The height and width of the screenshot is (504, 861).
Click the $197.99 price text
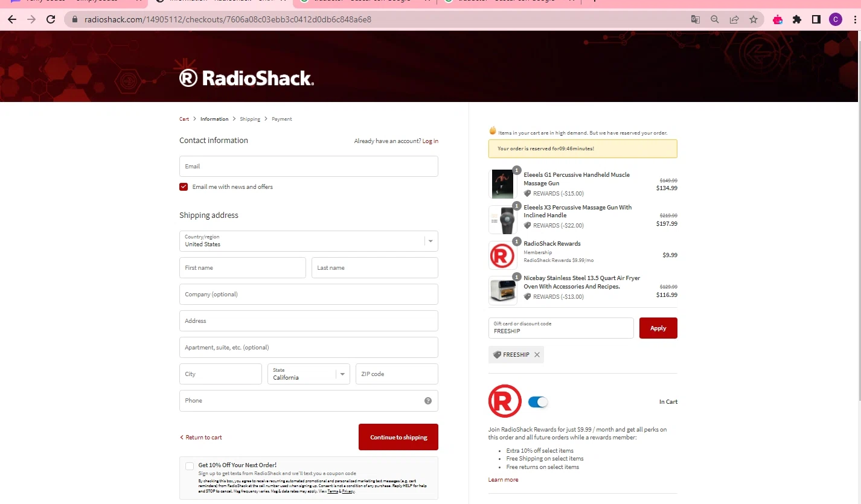coord(667,224)
